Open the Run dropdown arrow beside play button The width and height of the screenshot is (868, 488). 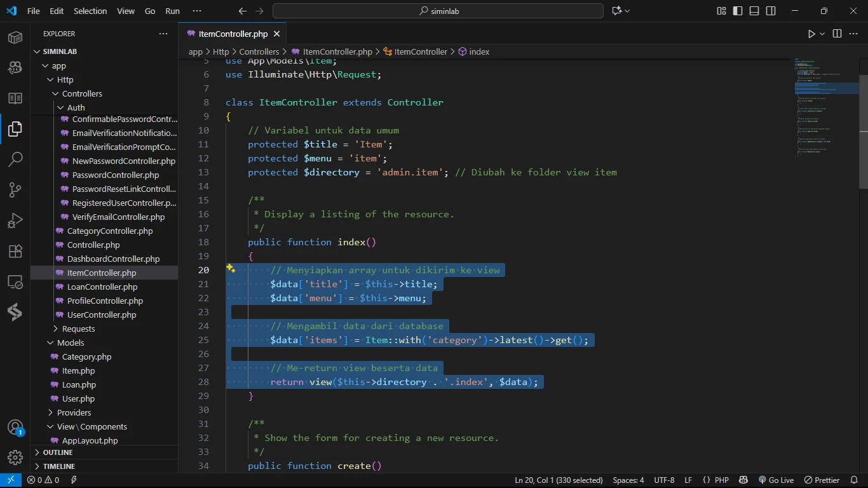coord(822,34)
